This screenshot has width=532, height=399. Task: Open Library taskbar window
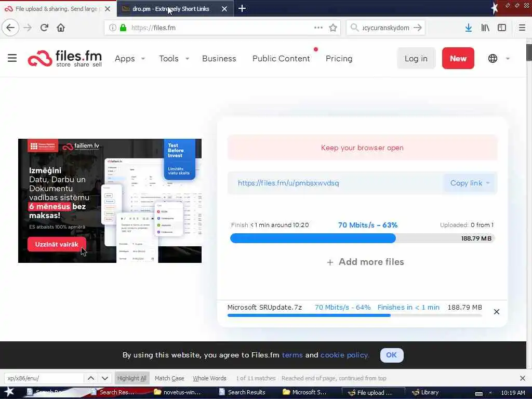(x=425, y=392)
